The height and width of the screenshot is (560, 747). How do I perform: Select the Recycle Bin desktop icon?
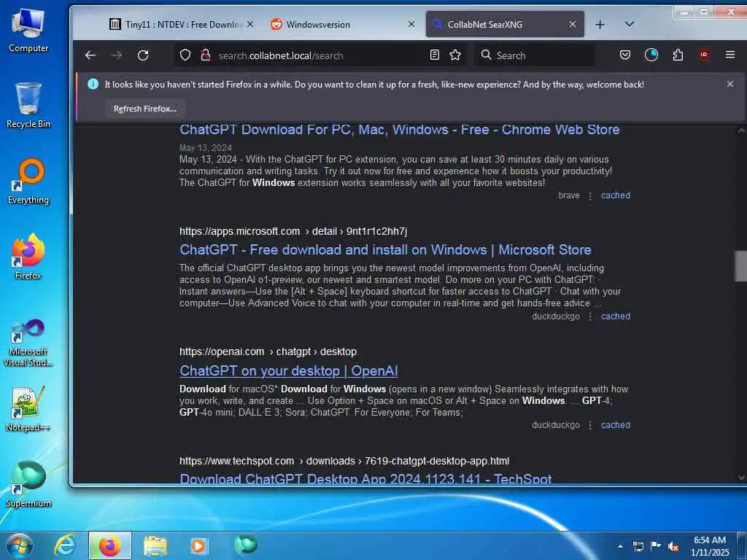pos(28,106)
